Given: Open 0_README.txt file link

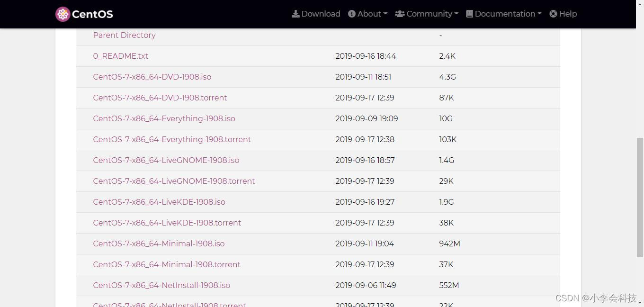Looking at the screenshot, I should pyautogui.click(x=120, y=56).
